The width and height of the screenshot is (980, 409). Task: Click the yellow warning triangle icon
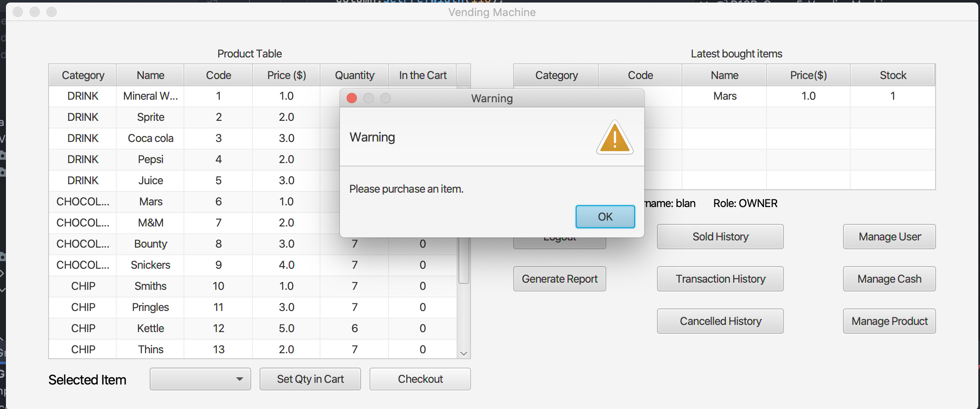615,138
